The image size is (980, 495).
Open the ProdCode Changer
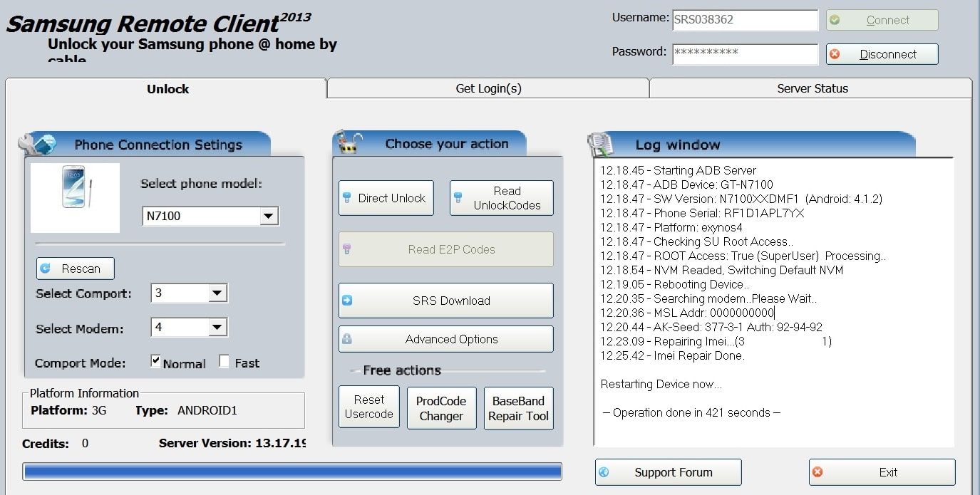[x=441, y=408]
